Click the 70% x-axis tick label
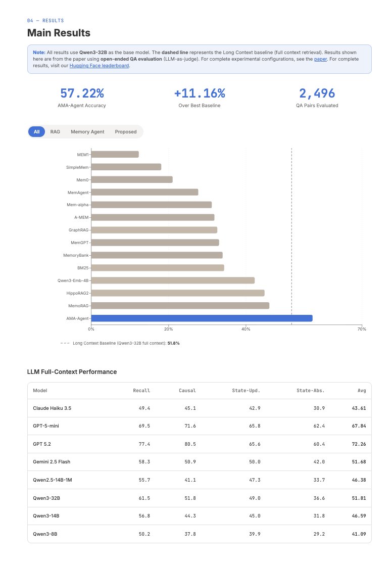This screenshot has width=392, height=565. click(362, 329)
